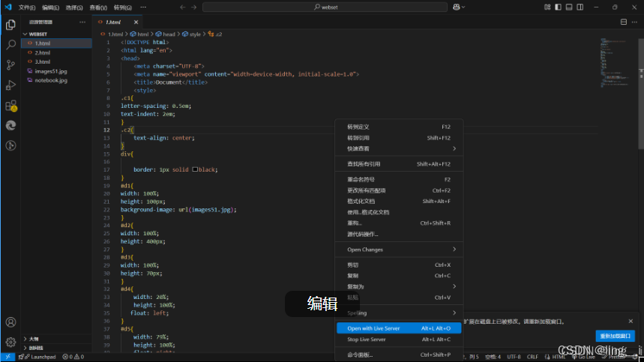This screenshot has width=644, height=362.
Task: Click Go Live in the status bar
Action: pyautogui.click(x=583, y=357)
